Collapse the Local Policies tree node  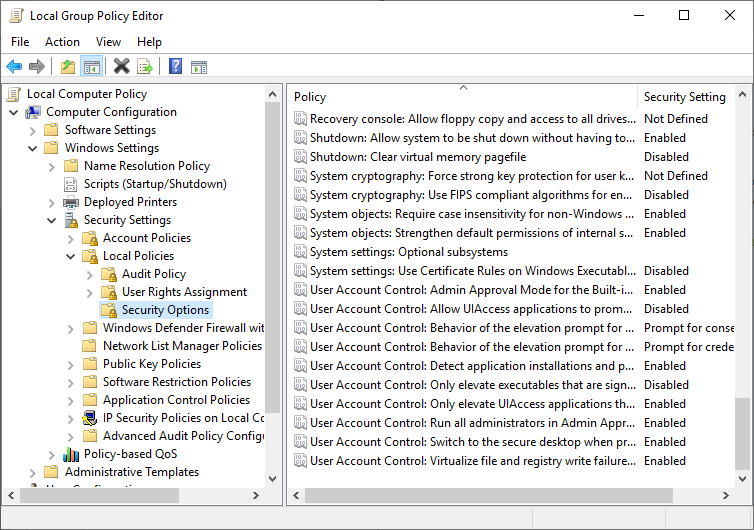[x=70, y=256]
